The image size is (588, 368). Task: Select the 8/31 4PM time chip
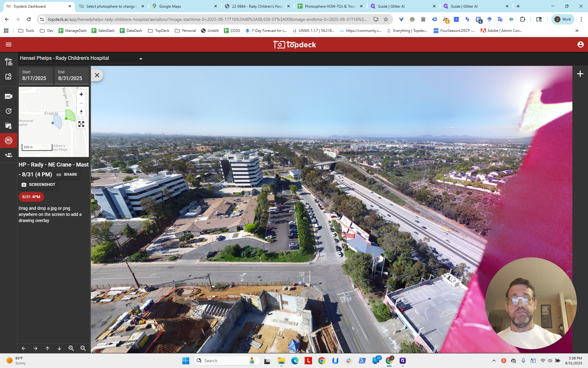point(31,197)
